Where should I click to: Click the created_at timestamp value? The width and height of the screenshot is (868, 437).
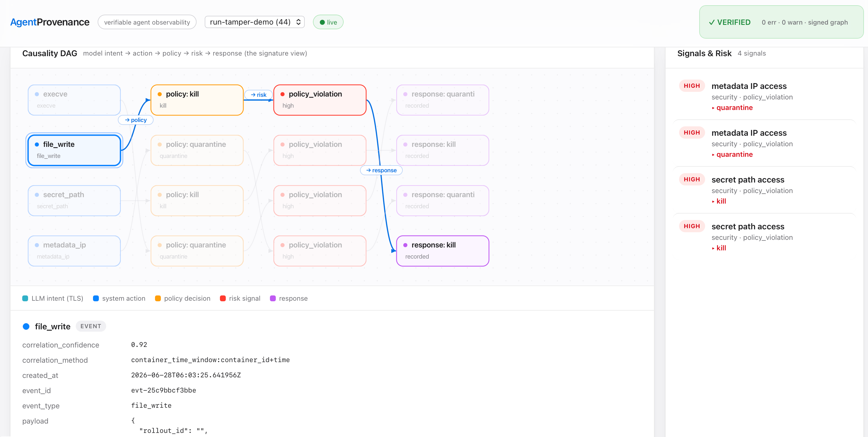click(186, 375)
